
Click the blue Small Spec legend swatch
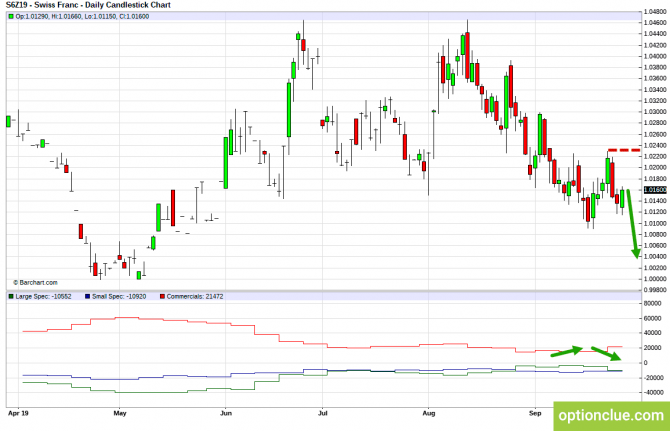tap(88, 296)
